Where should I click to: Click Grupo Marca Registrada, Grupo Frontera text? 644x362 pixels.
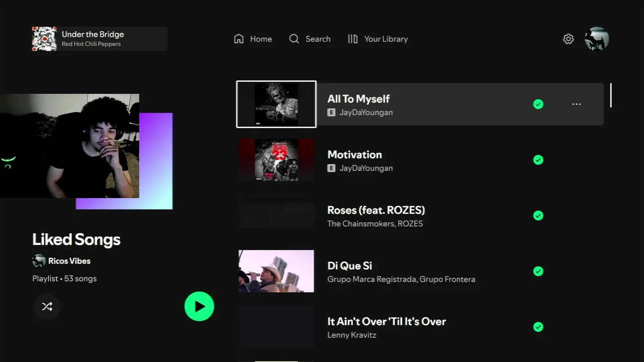pyautogui.click(x=401, y=279)
